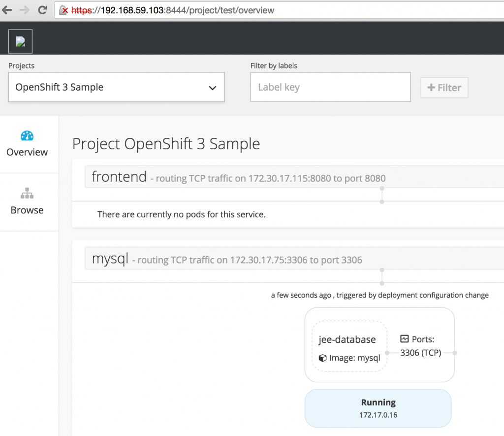The width and height of the screenshot is (504, 436).
Task: Click the Browse sitemap icon
Action: pos(27,193)
